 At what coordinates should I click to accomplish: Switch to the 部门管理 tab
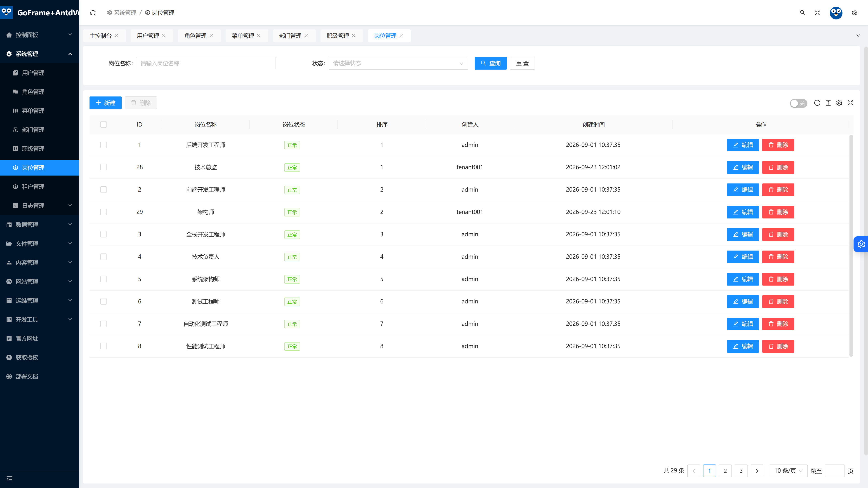point(290,36)
